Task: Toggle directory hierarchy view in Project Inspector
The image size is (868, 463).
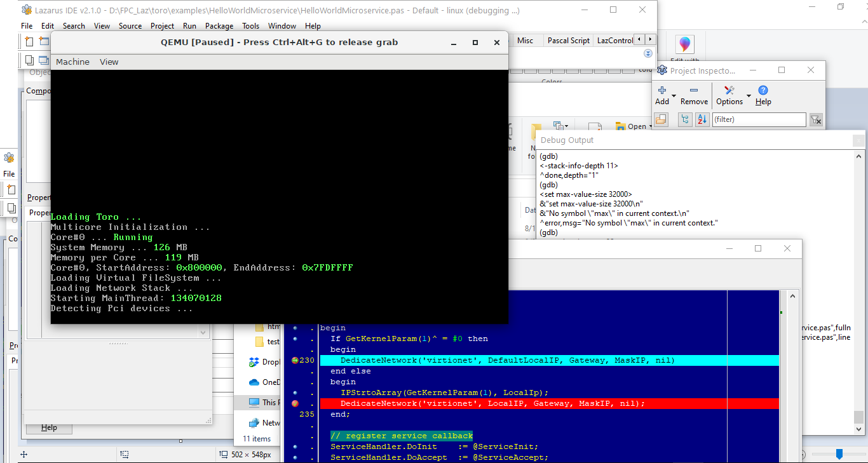Action: [685, 119]
